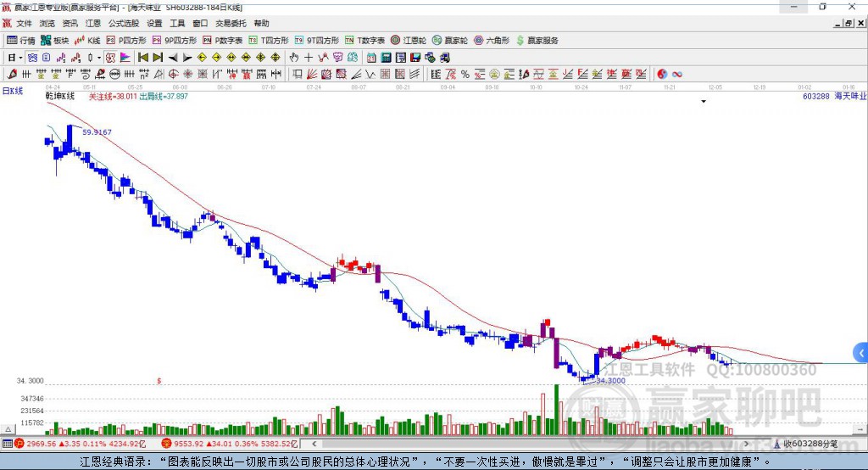Switch to the K线 chart view

87,41
